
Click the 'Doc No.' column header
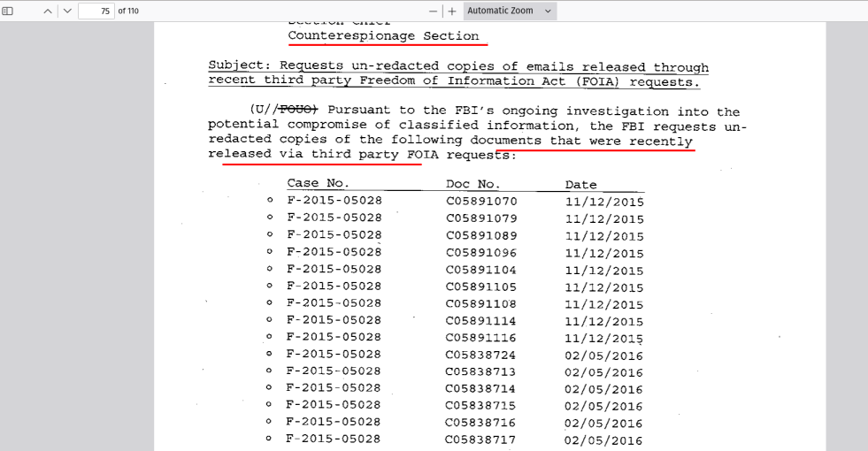472,184
